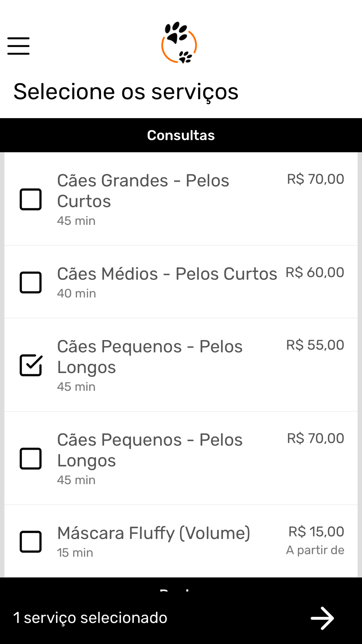The image size is (362, 644).
Task: Enable the Máscara Fluffy (Volume) checkbox
Action: coord(31,542)
